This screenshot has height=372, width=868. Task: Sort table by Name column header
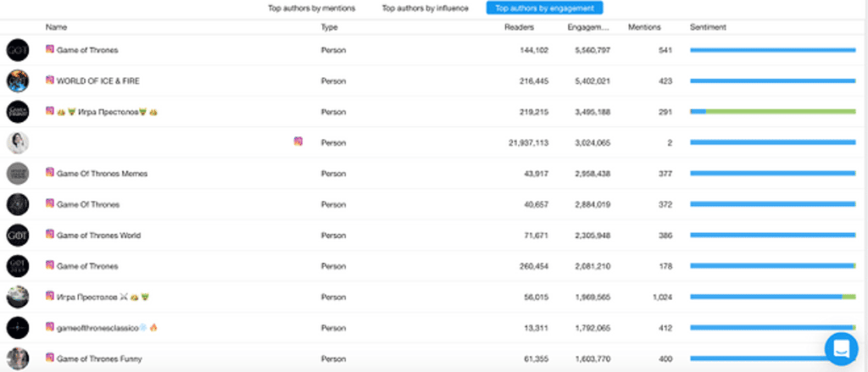pos(57,27)
